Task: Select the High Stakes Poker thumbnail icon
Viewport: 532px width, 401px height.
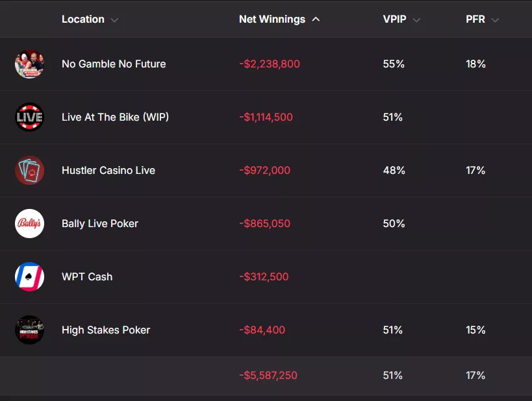Action: click(29, 330)
